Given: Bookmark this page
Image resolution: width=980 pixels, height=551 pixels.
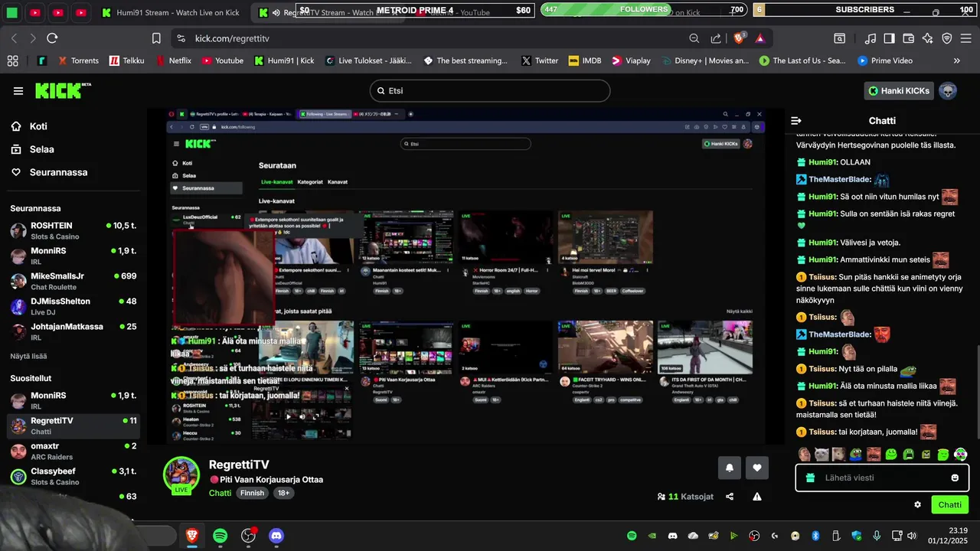Looking at the screenshot, I should pyautogui.click(x=156, y=38).
